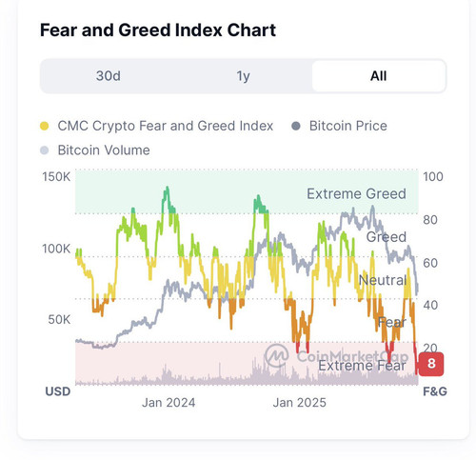The height and width of the screenshot is (460, 476).
Task: Click the Extreme Fear zone label
Action: pyautogui.click(x=362, y=366)
